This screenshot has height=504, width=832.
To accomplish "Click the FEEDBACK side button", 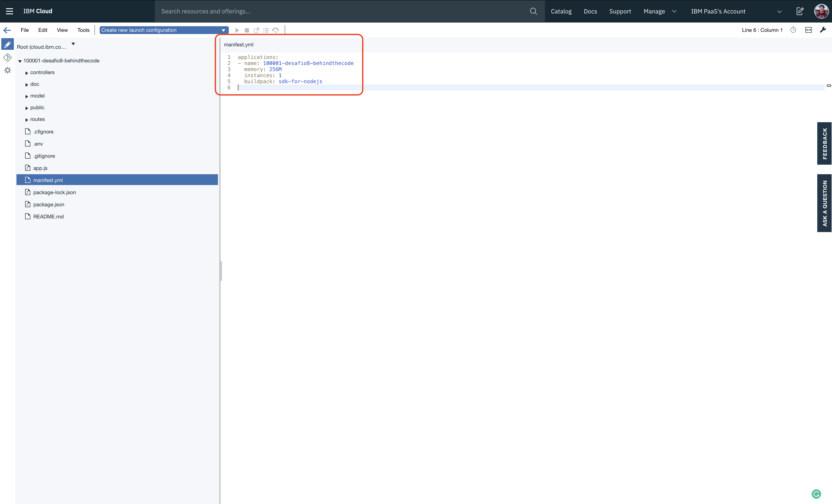I will (824, 143).
